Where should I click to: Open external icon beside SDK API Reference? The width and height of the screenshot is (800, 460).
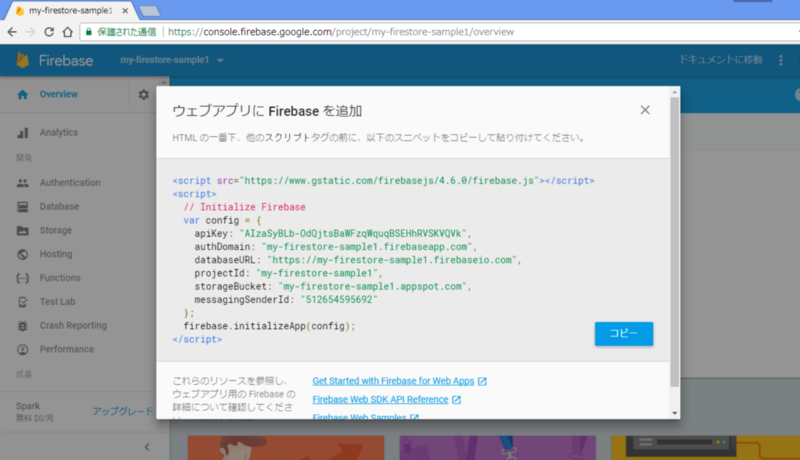pos(456,400)
